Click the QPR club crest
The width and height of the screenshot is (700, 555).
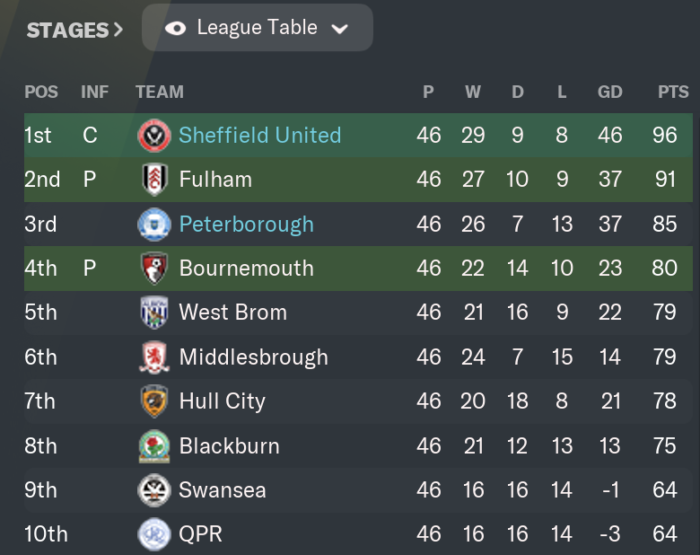pos(154,534)
